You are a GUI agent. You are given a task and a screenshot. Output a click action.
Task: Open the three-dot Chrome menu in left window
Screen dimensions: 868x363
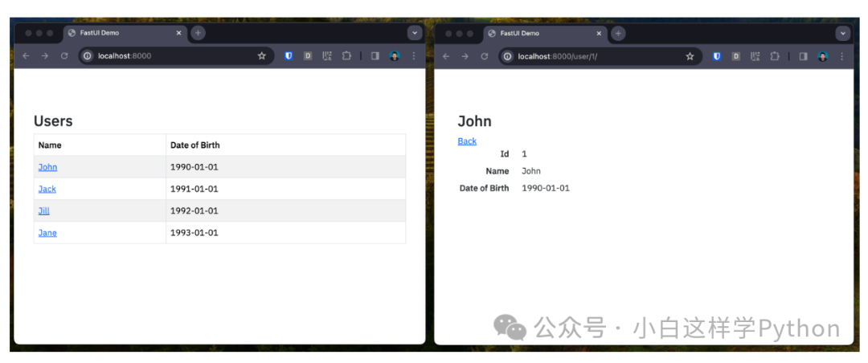point(414,56)
